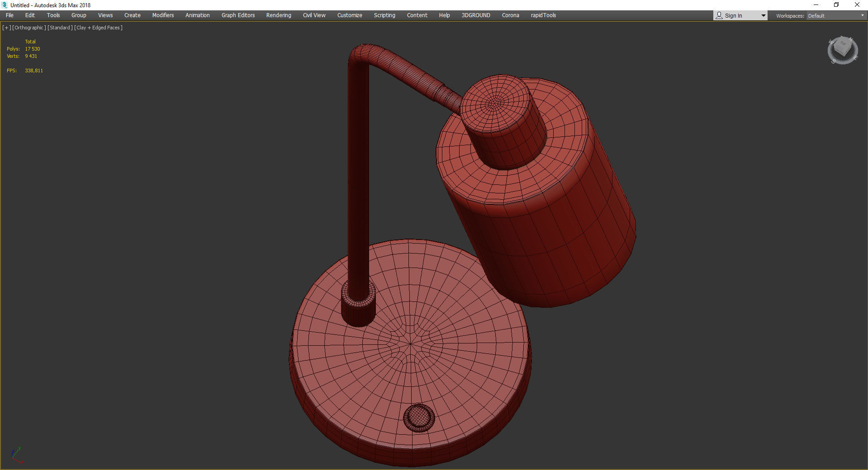
Task: Open the 3DGROUND menu
Action: coord(476,15)
